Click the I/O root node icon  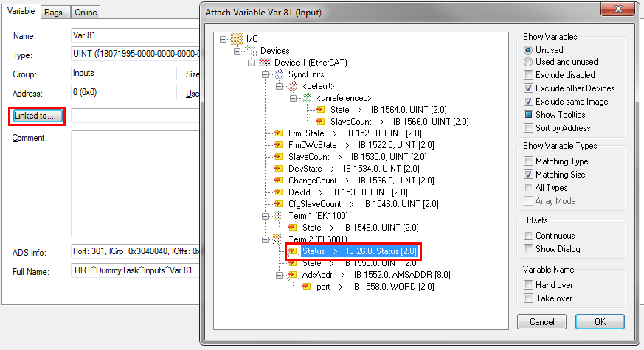(x=237, y=39)
